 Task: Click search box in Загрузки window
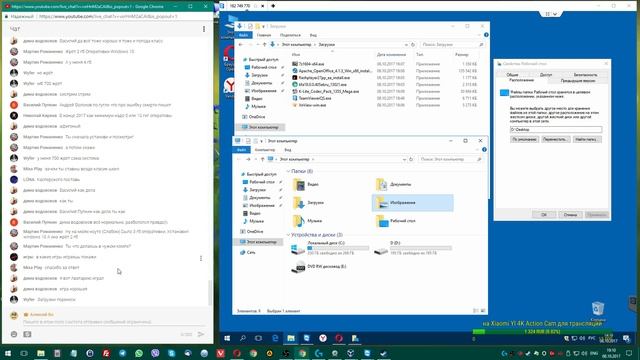[x=452, y=44]
